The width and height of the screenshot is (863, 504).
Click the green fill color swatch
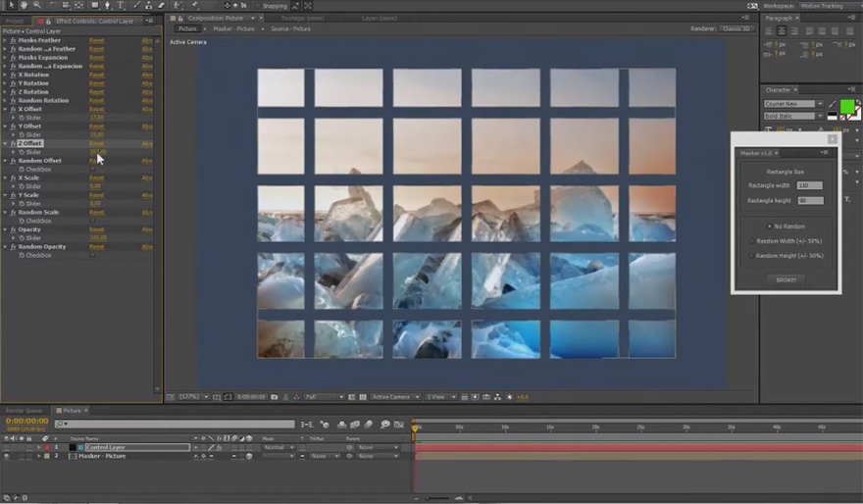tap(847, 106)
